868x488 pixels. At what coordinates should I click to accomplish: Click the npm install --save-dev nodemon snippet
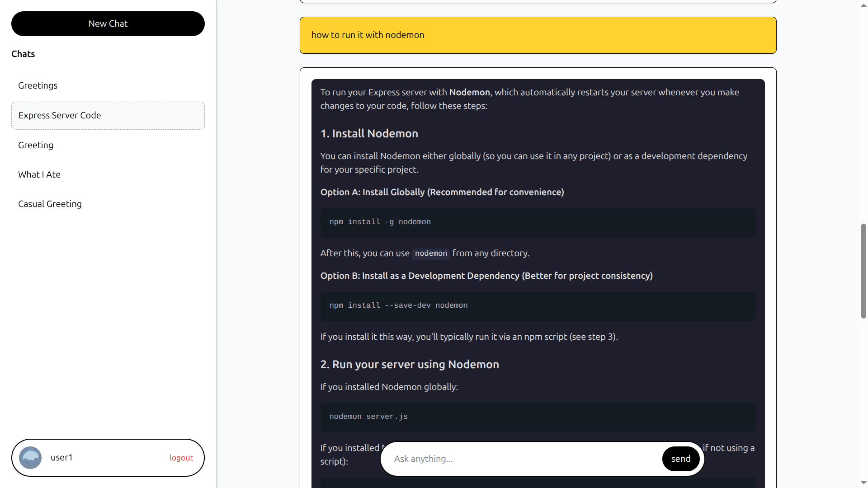[538, 306]
